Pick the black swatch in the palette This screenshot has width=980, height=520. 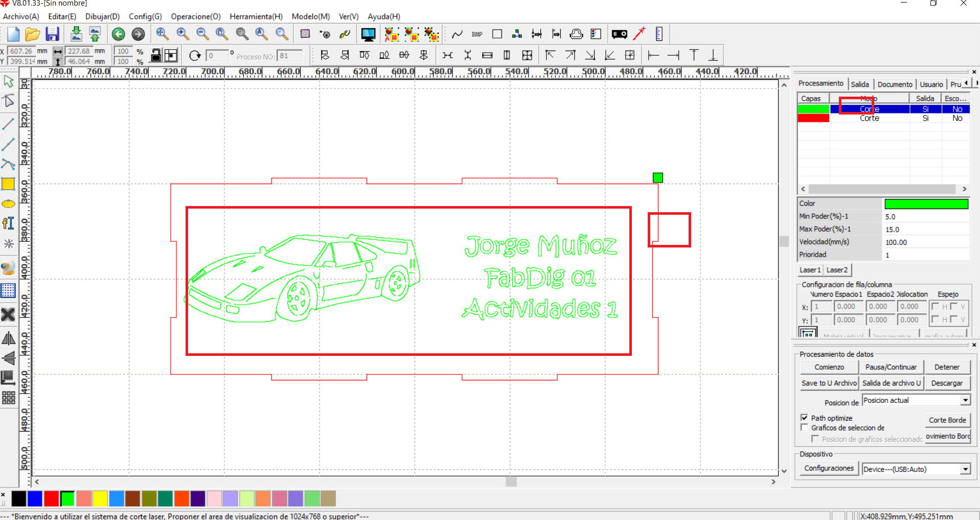click(x=19, y=499)
